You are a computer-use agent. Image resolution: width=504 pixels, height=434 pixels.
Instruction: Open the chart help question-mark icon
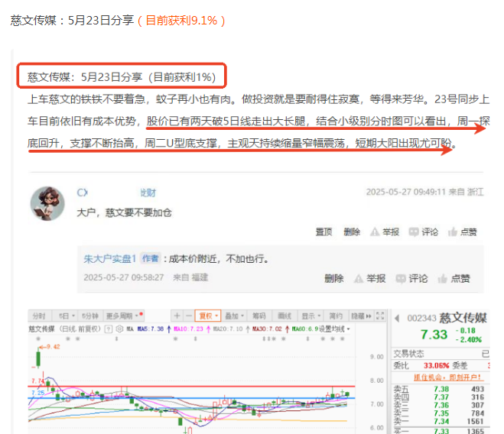tap(109, 329)
